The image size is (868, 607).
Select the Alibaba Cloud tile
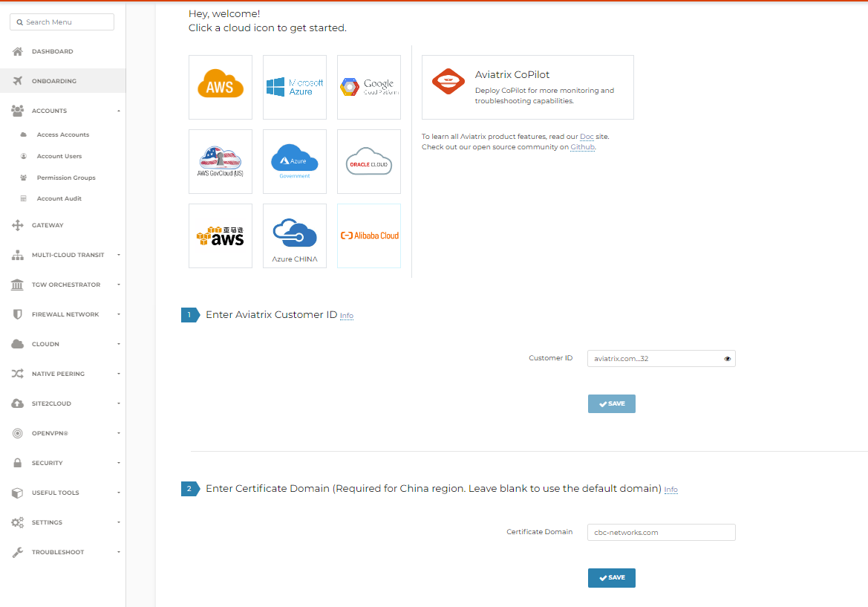point(369,236)
